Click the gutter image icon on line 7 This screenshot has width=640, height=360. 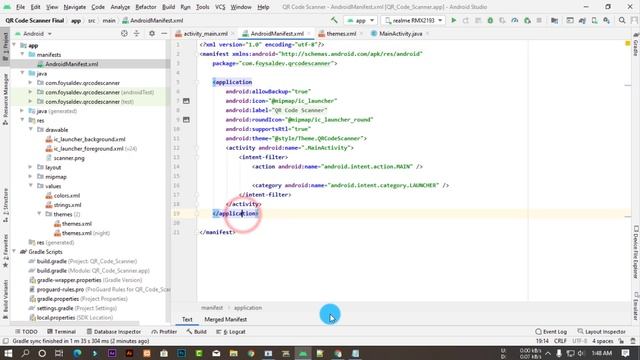pyautogui.click(x=186, y=101)
